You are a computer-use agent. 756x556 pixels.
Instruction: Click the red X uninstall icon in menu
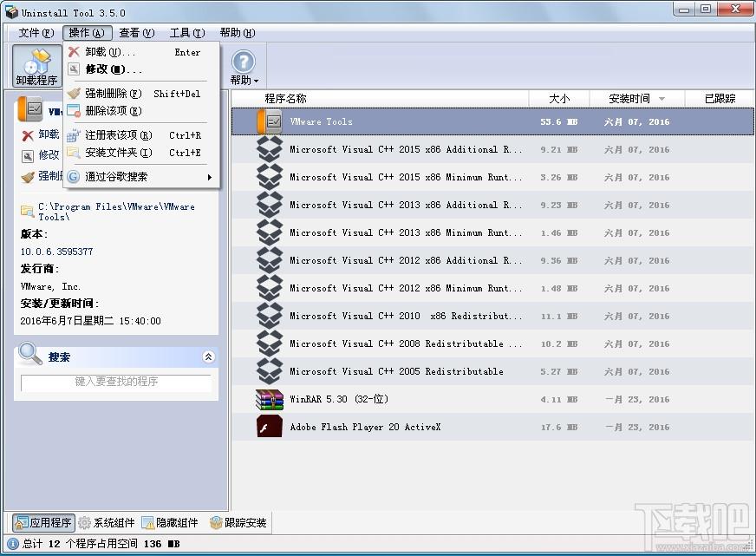point(74,51)
